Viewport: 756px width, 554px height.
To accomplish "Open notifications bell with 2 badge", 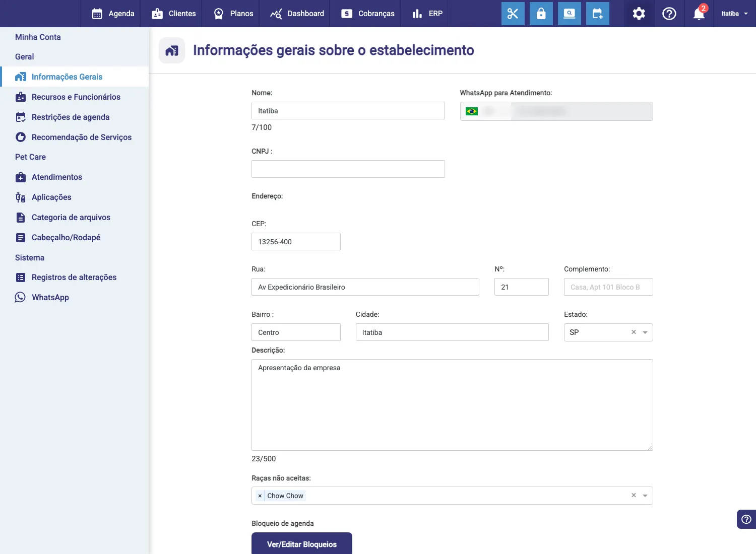I will click(x=699, y=13).
